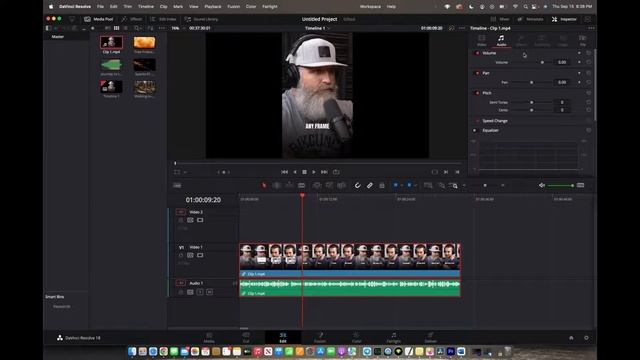Screen dimensions: 640x360
Task: Toggle timeline Snapping magnet icon
Action: tap(357, 185)
